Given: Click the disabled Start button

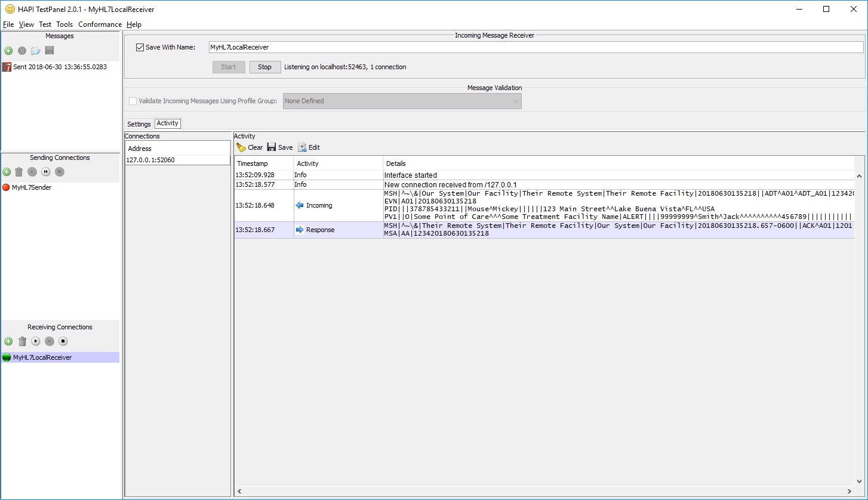Looking at the screenshot, I should [229, 67].
